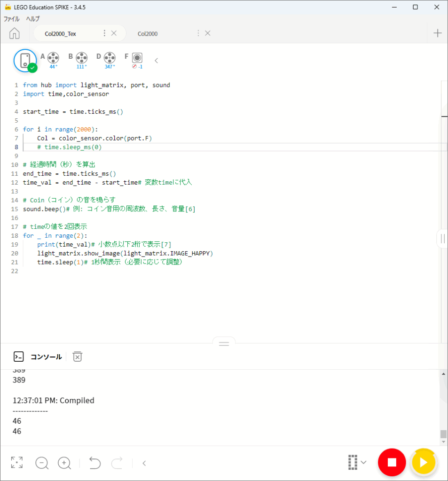Screen dimensions: 448x481
Task: Open the ファイル menu
Action: pyautogui.click(x=12, y=19)
